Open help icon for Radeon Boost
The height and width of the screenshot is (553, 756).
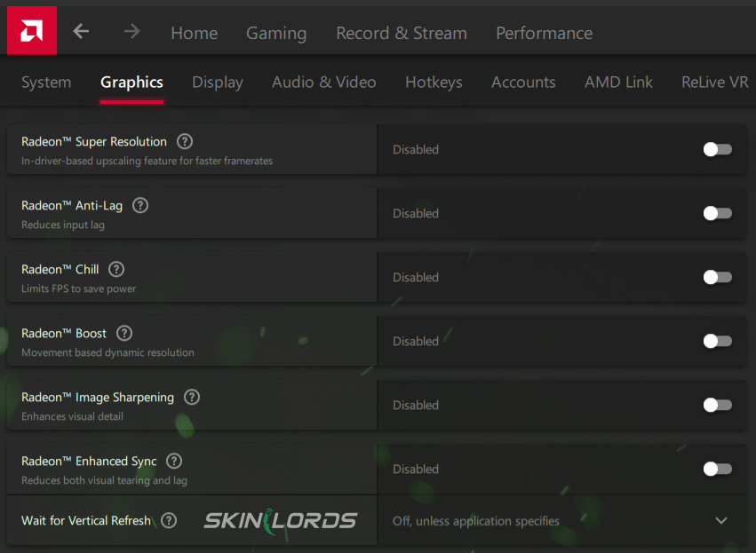click(x=124, y=334)
